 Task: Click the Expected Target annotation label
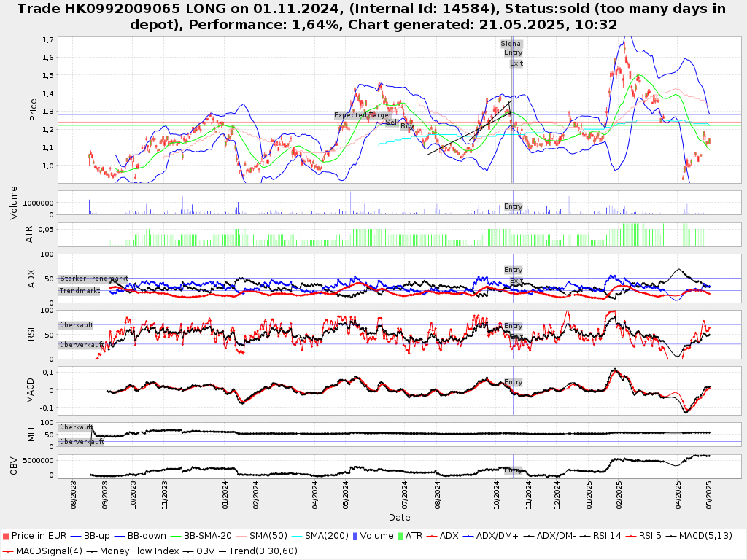363,115
